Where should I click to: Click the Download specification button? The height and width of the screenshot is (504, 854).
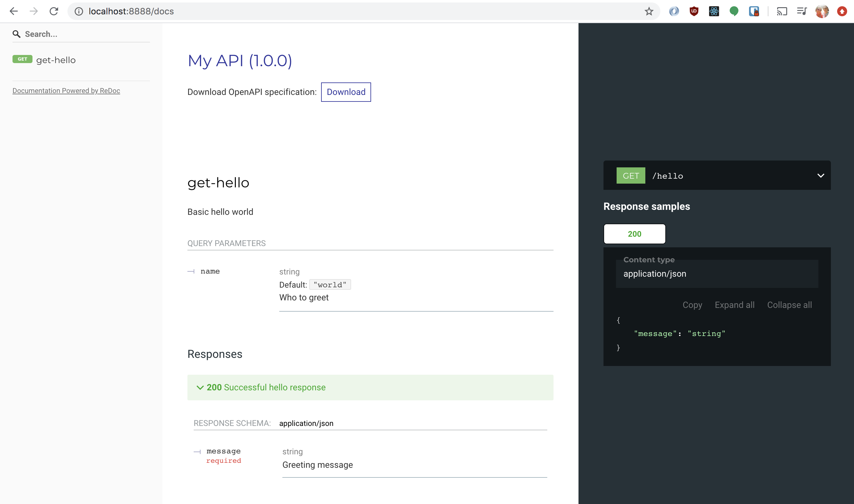tap(346, 92)
